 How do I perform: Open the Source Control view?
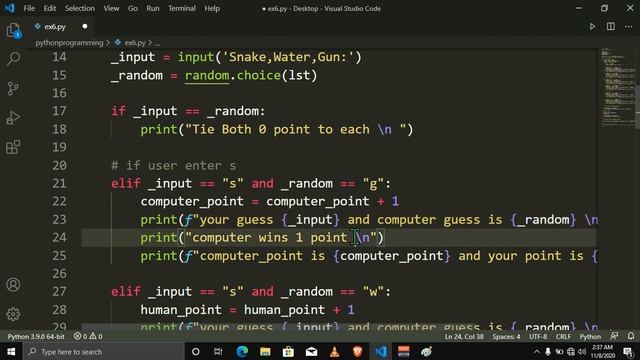pyautogui.click(x=13, y=88)
